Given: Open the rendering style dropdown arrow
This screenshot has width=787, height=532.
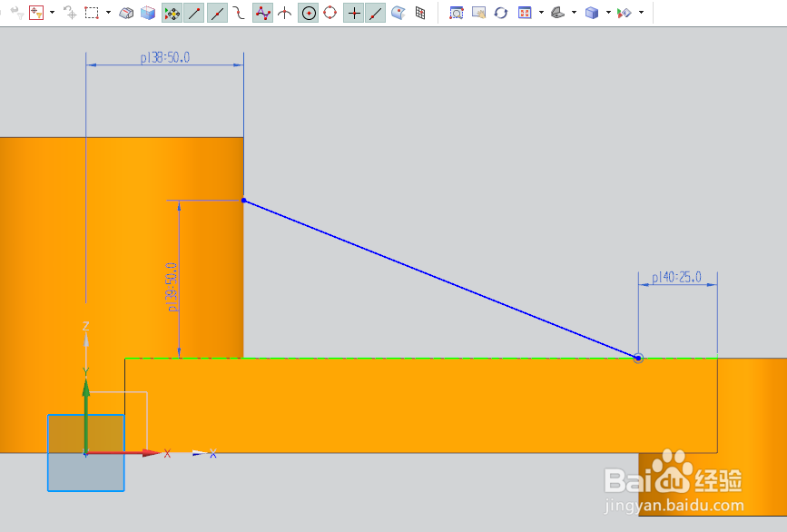Looking at the screenshot, I should (x=574, y=13).
